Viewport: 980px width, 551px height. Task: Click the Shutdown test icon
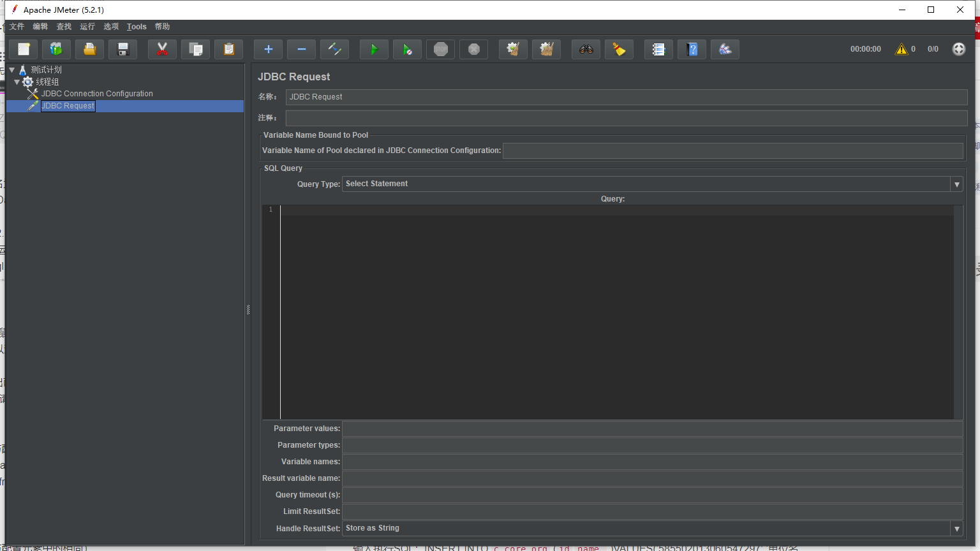coord(474,49)
